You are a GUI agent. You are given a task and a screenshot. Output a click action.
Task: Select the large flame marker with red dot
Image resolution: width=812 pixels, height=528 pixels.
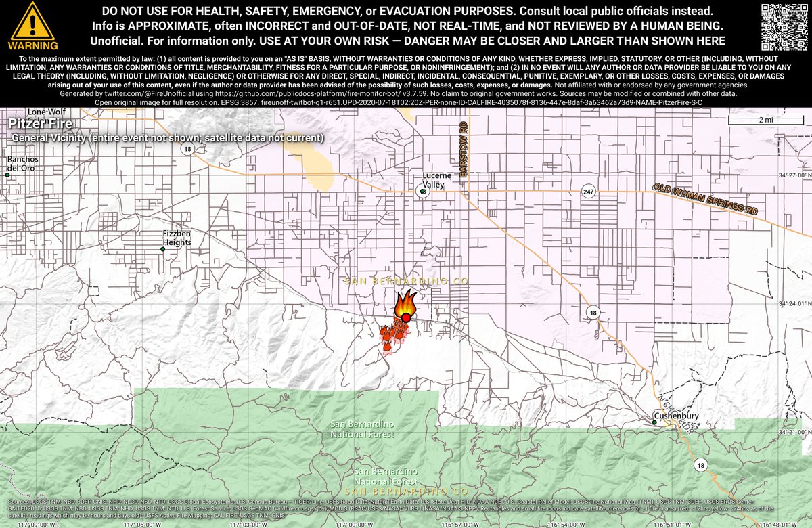pos(405,307)
